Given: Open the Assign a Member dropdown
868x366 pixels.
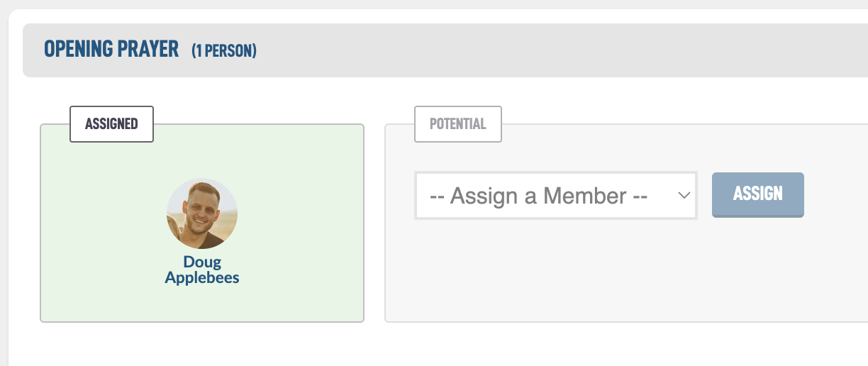Looking at the screenshot, I should click(x=556, y=195).
